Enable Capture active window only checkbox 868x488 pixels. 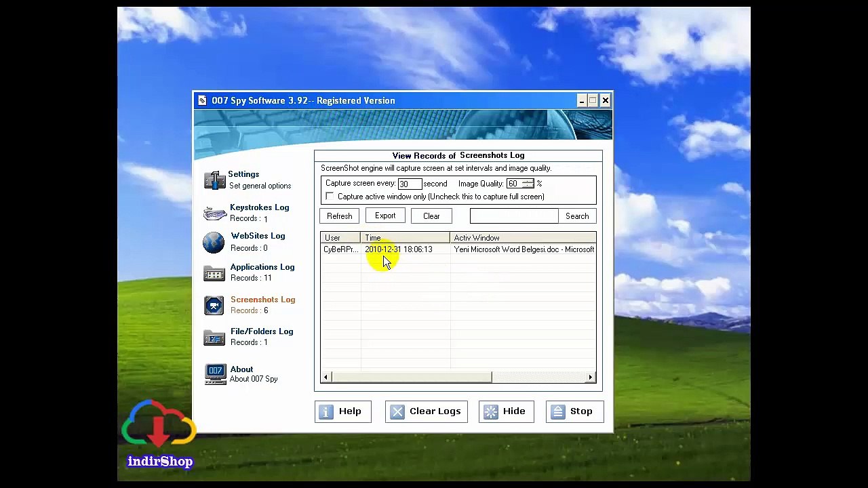point(330,197)
